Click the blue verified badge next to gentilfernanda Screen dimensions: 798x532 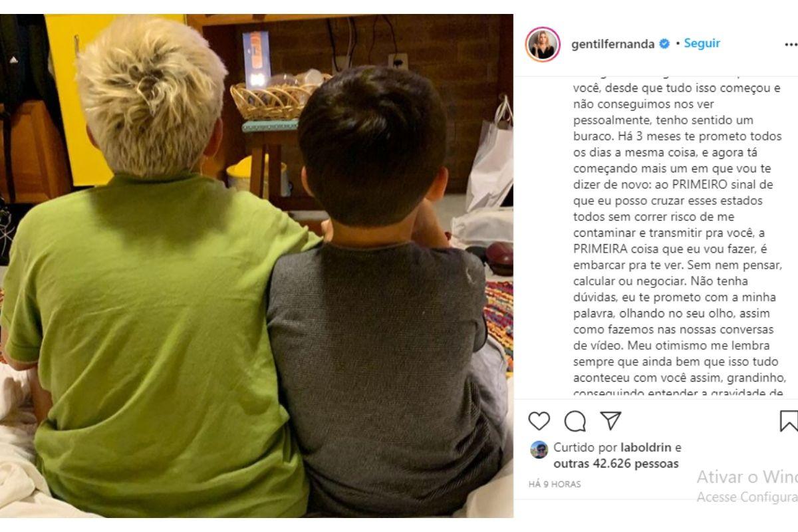pos(664,44)
